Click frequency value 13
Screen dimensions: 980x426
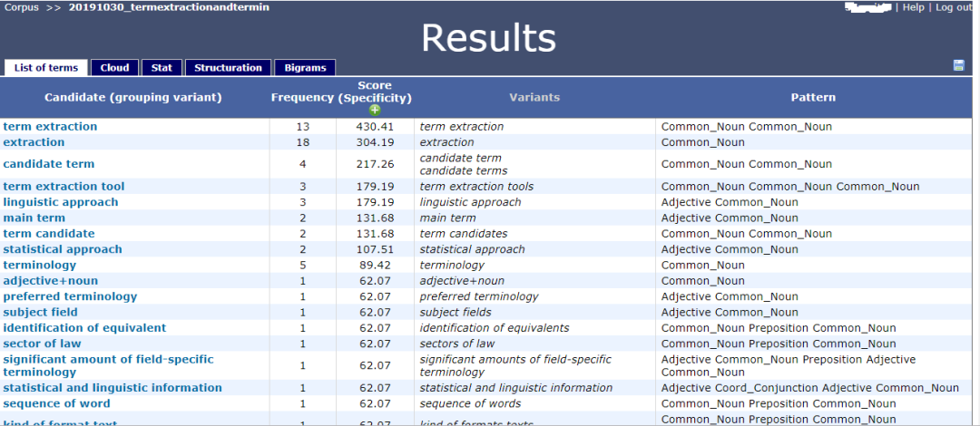click(x=302, y=126)
